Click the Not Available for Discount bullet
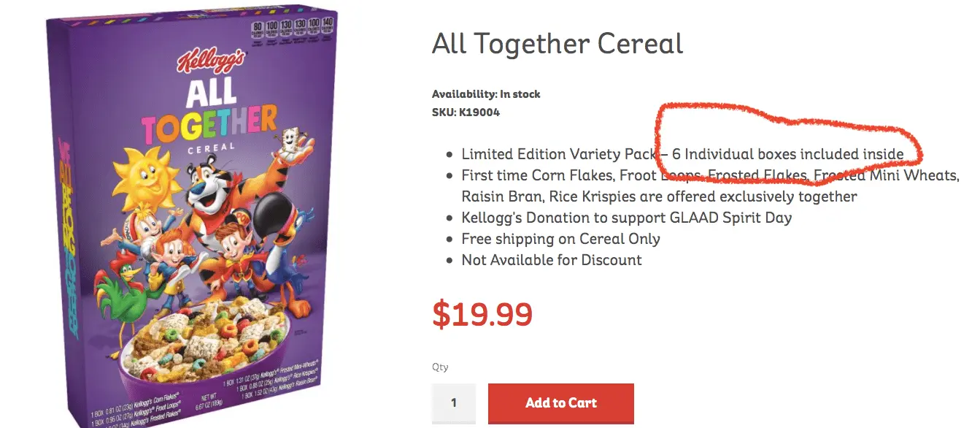Viewport: 980px width, 428px height. point(552,260)
